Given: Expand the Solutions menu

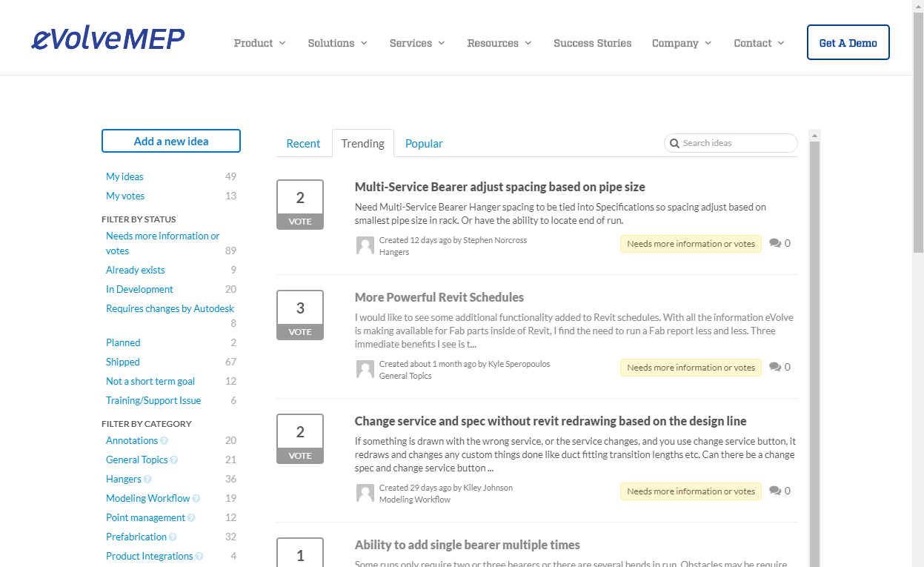Looking at the screenshot, I should click(338, 43).
